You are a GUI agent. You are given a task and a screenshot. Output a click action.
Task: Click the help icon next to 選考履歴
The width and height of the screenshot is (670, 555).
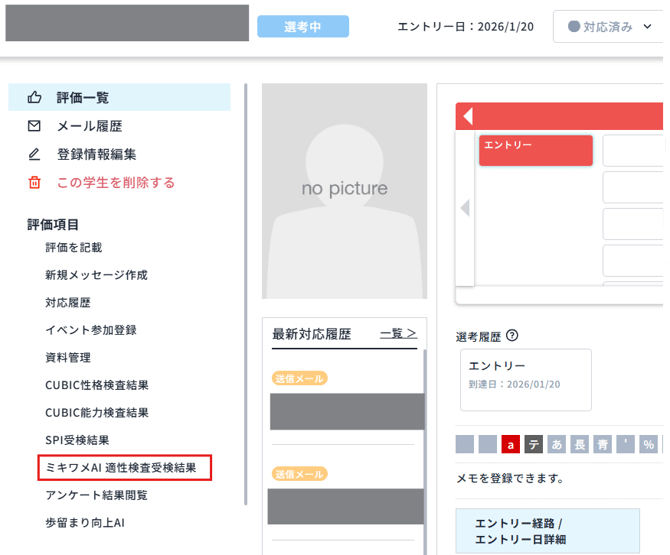pos(513,336)
